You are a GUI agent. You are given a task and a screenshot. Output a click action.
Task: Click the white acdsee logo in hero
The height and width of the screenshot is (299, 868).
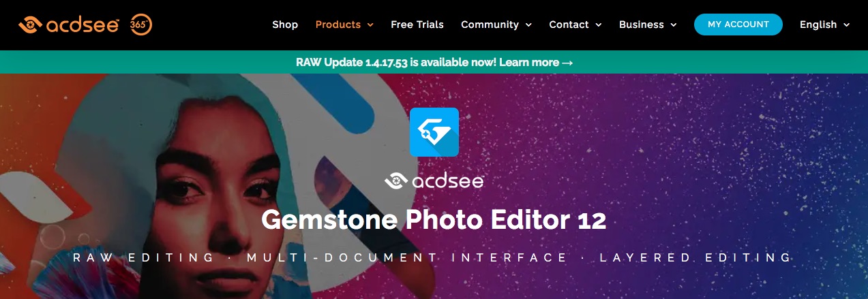(434, 181)
